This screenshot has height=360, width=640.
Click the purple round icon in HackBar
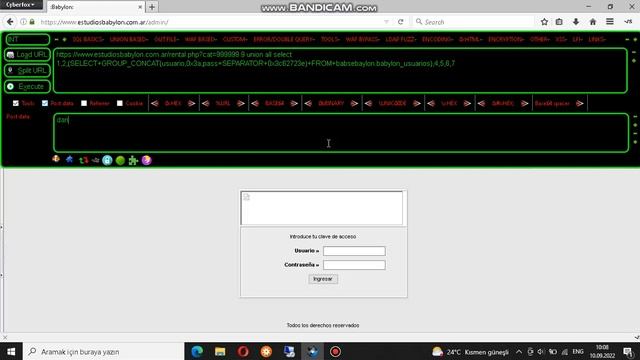pyautogui.click(x=147, y=160)
